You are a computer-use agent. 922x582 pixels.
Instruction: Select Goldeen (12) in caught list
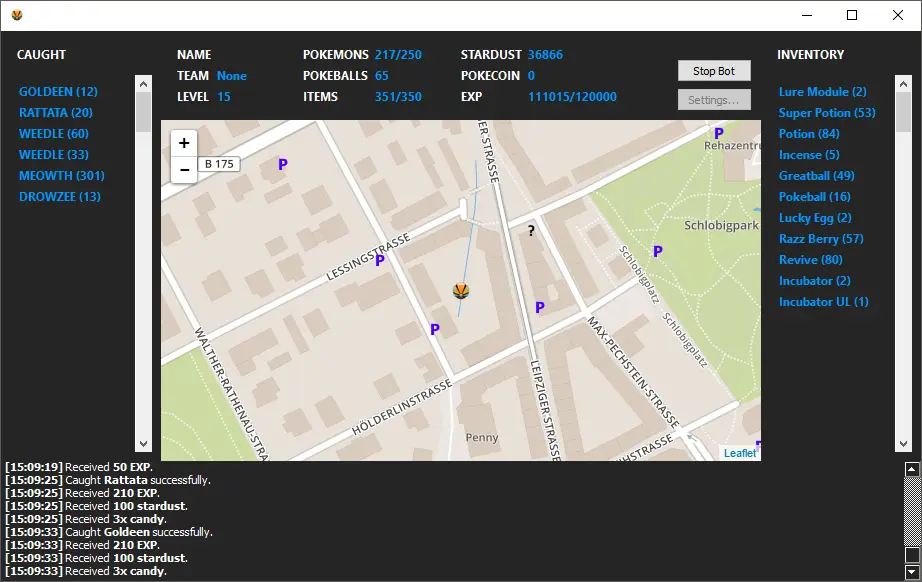[x=58, y=92]
